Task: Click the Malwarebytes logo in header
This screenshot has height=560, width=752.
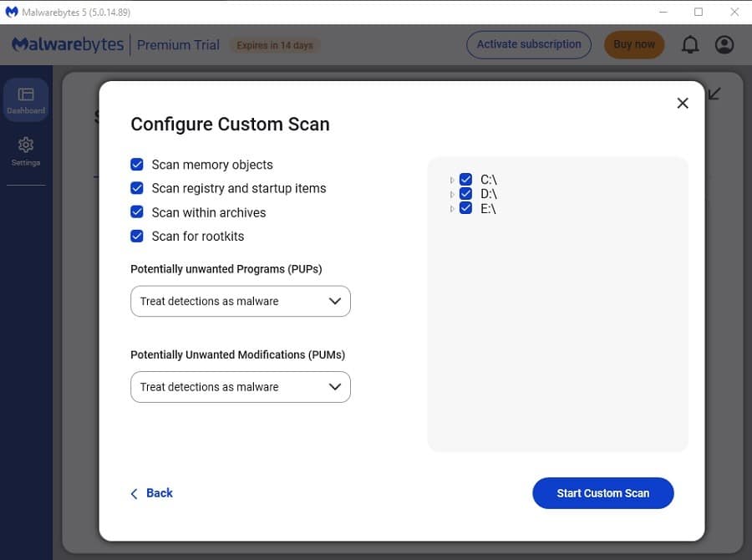Action: click(67, 45)
